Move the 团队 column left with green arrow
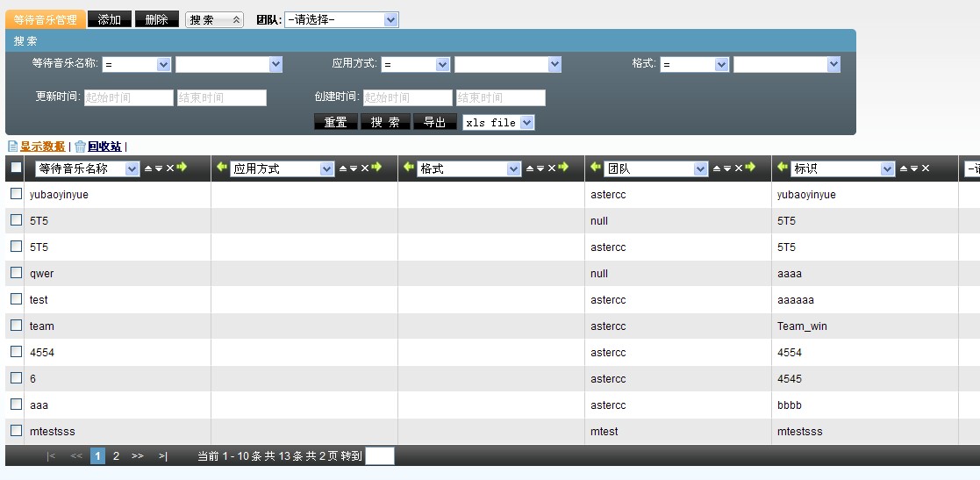The width and height of the screenshot is (980, 480). point(597,168)
